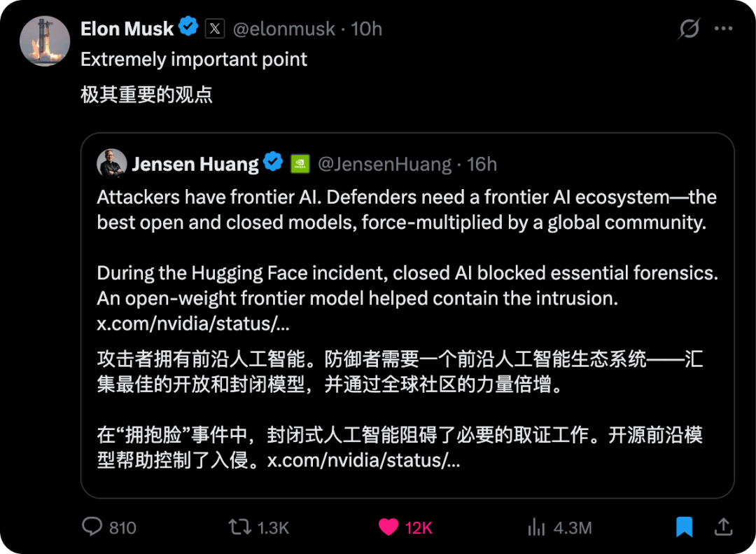This screenshot has height=554, width=756.
Task: Click the X affiliation badge beside Elon Musk
Action: [x=215, y=29]
